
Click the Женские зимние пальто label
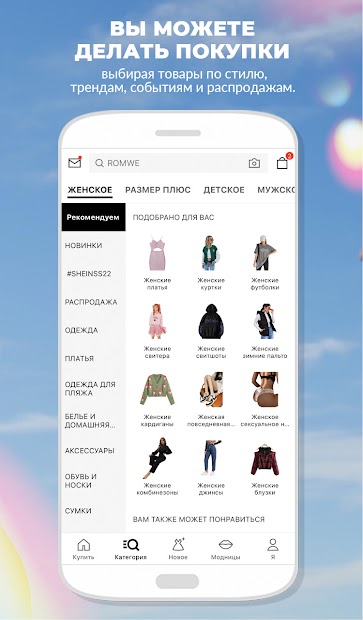click(265, 352)
